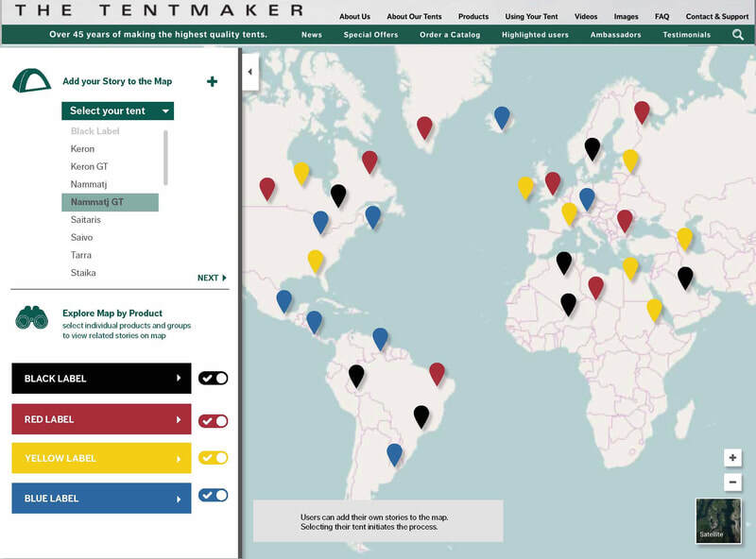Click the green tent icon

31,80
